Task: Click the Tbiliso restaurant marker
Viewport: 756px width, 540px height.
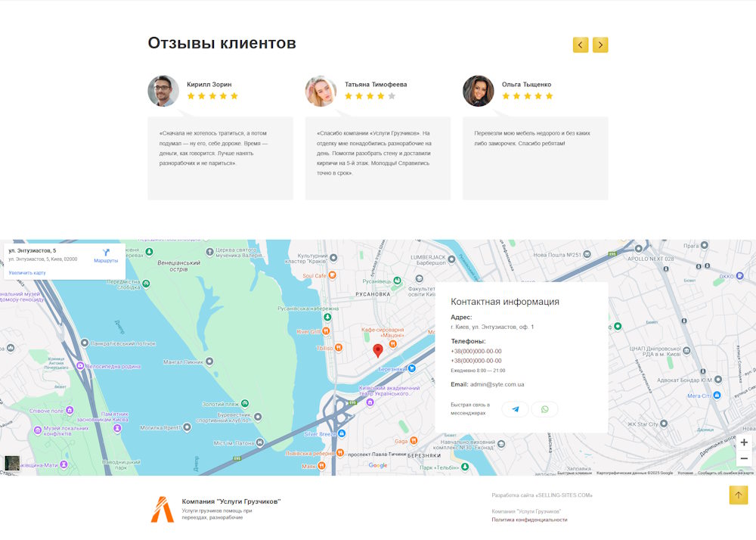Action: pos(339,348)
